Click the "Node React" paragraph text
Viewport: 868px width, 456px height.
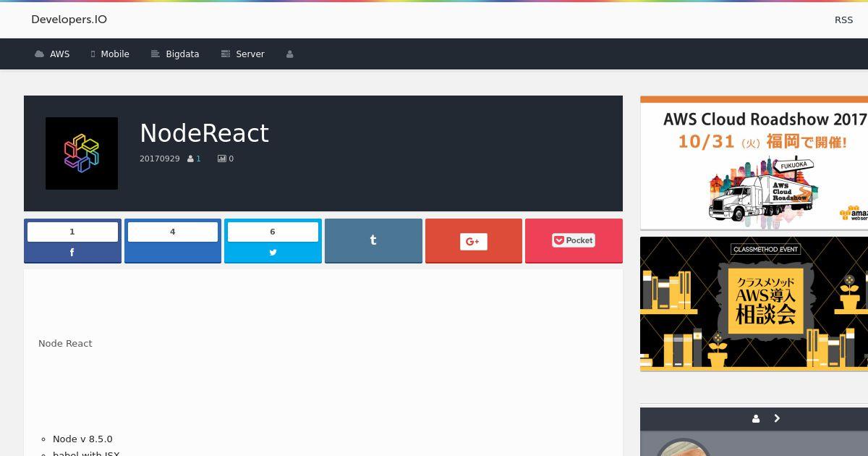[65, 343]
